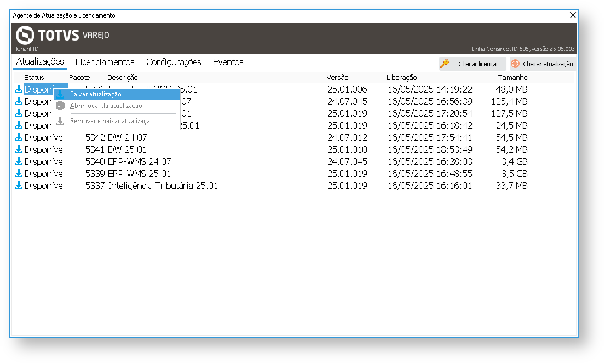Select Remover e baixar atualização menu entry
The image size is (605, 364).
(117, 121)
